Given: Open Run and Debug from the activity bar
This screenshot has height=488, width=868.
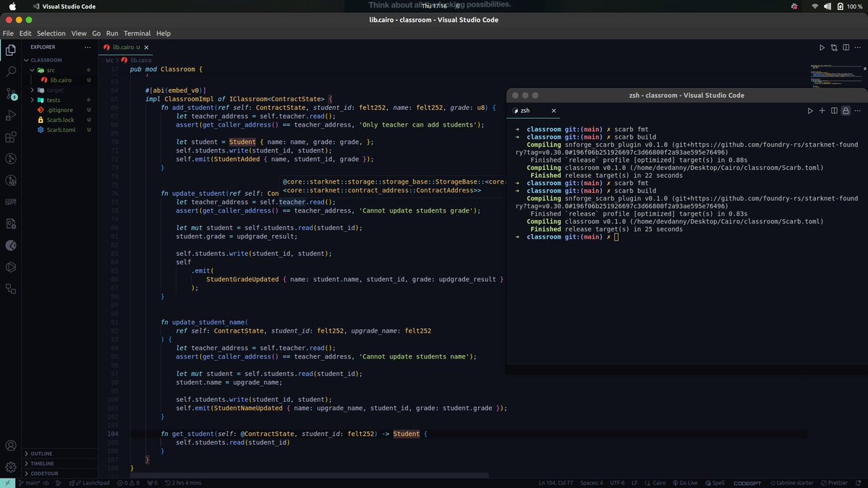Looking at the screenshot, I should (x=10, y=116).
